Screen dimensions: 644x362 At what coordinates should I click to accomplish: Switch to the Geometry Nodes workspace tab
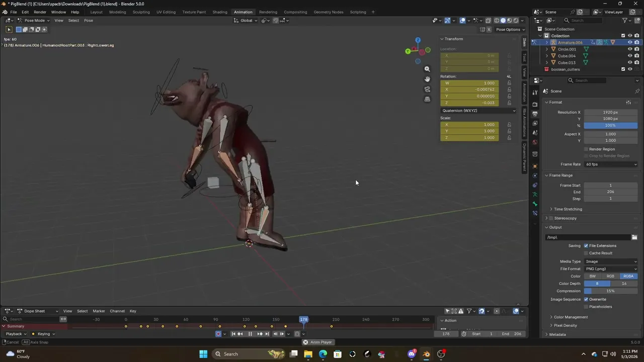click(329, 12)
